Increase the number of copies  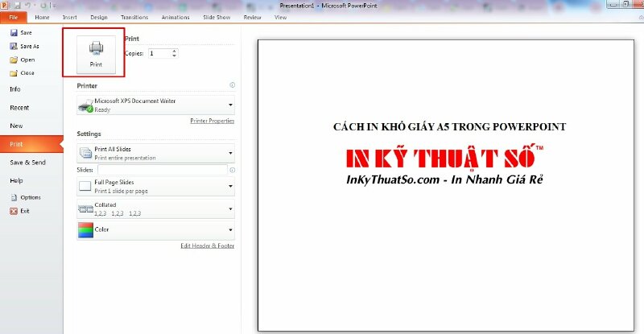pos(175,51)
